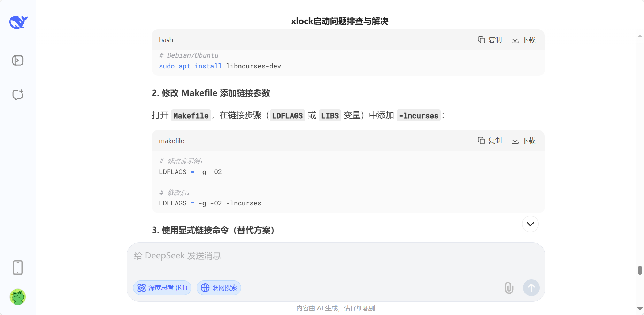Copy the bash code block
This screenshot has height=315, width=644.
490,40
